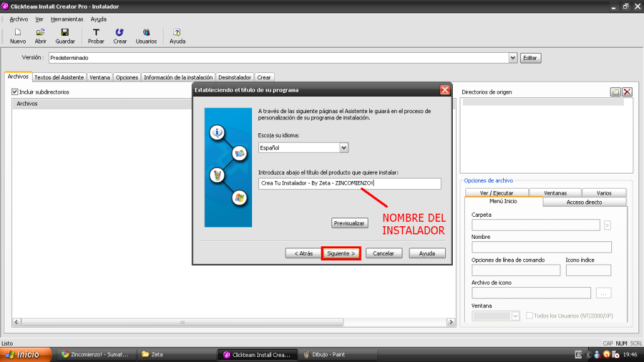This screenshot has height=362, width=644.
Task: Select Archivos tab
Action: tap(18, 77)
